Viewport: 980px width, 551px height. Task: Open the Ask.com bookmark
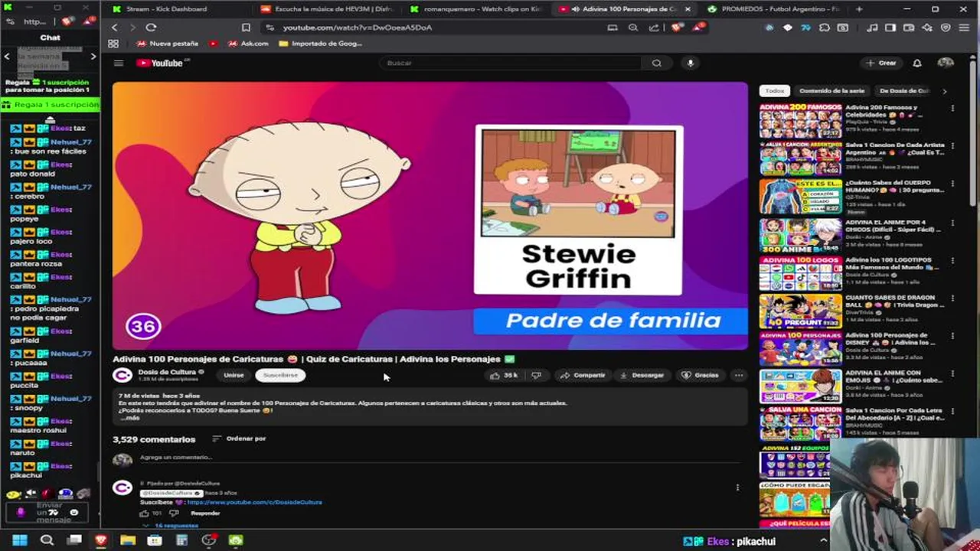click(248, 44)
